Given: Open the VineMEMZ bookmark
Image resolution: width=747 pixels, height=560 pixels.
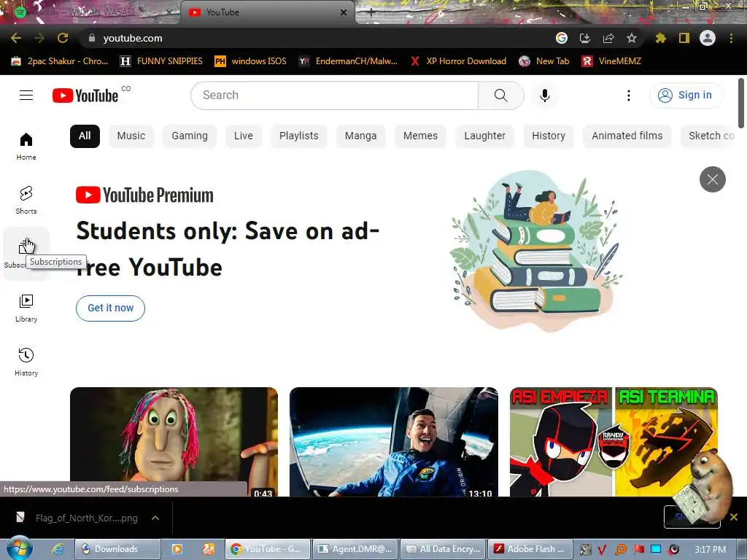Looking at the screenshot, I should (x=611, y=61).
